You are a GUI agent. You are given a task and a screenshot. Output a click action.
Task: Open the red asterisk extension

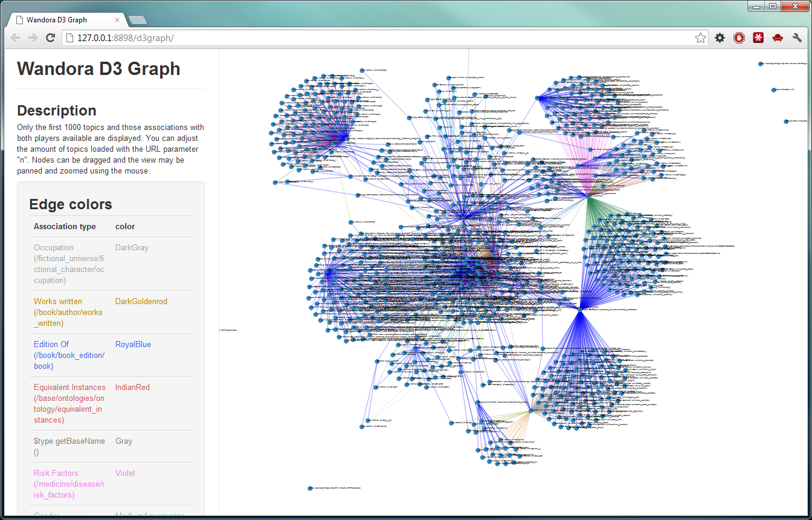[758, 38]
